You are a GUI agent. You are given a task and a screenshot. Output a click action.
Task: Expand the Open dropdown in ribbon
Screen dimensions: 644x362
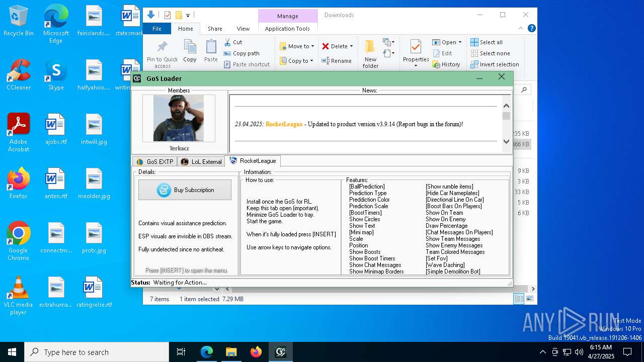pyautogui.click(x=460, y=42)
